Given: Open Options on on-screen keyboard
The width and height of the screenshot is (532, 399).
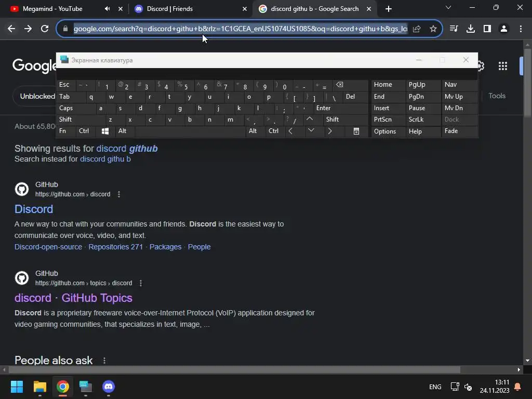Looking at the screenshot, I should [388, 131].
